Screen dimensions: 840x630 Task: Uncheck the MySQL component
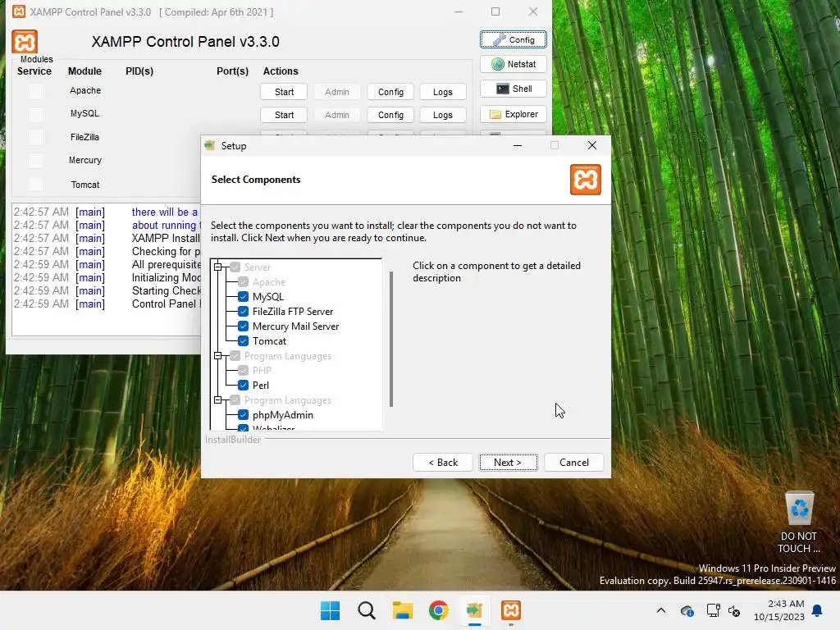243,297
